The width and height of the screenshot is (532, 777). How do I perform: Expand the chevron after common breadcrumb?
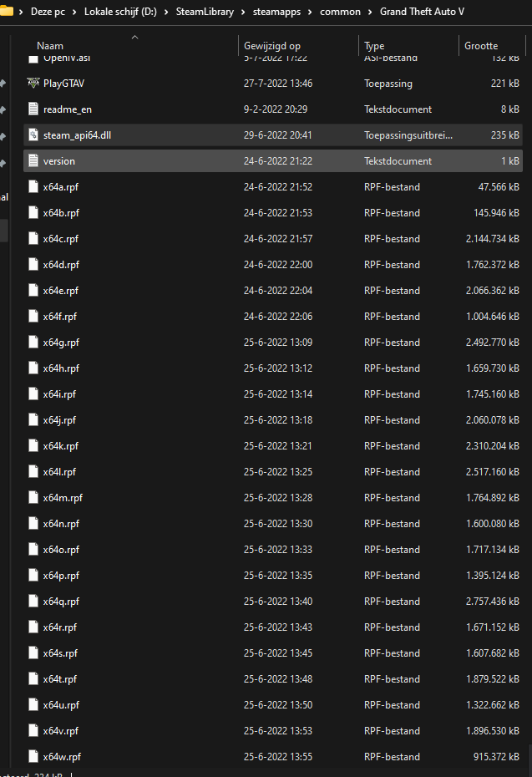coord(370,12)
